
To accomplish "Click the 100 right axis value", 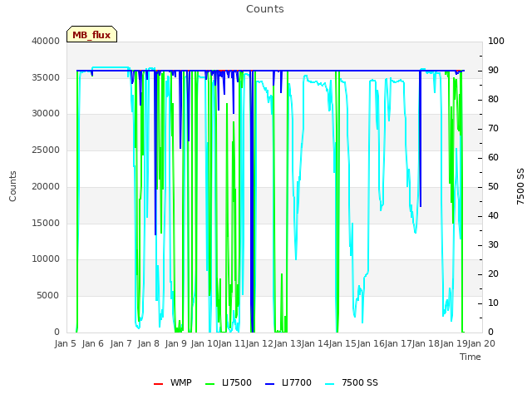I will 496,41.
